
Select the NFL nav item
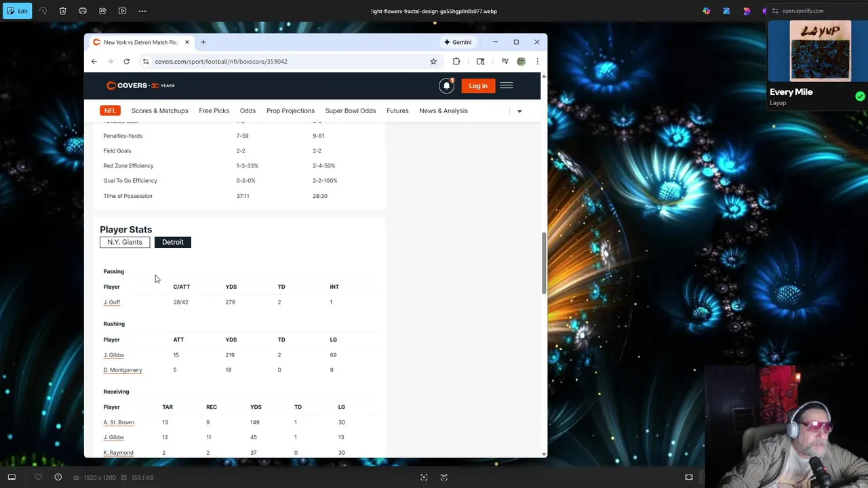[110, 110]
